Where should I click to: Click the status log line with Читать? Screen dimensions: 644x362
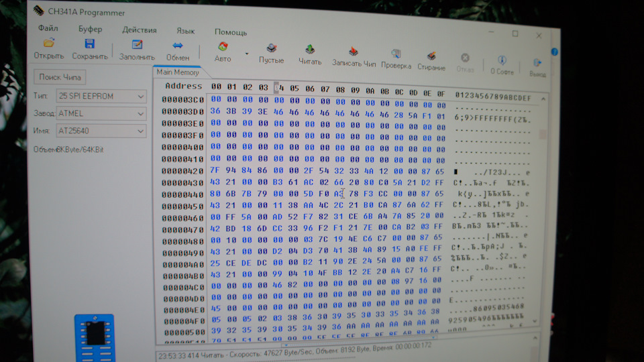point(295,351)
